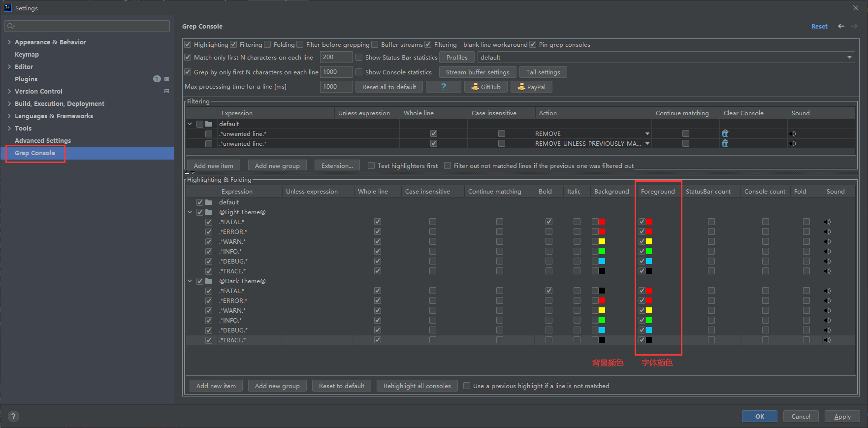
Task: Click the Plugins project-level settings icon
Action: (x=166, y=79)
